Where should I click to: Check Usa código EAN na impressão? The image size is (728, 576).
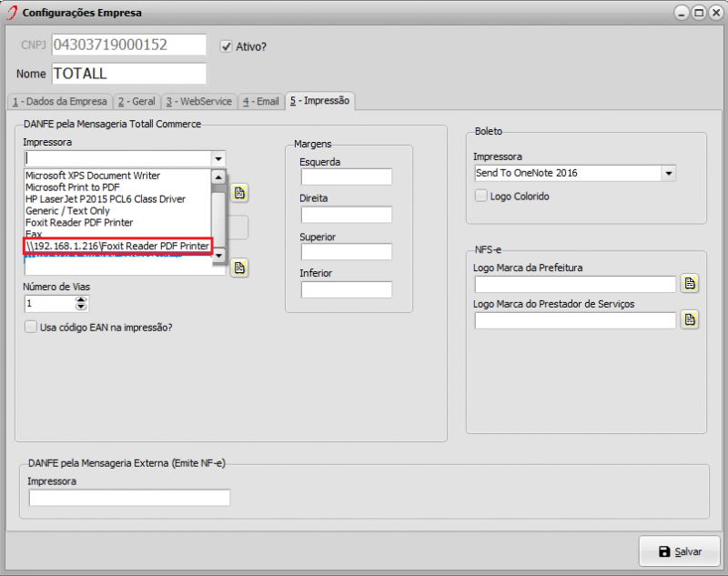pyautogui.click(x=31, y=327)
